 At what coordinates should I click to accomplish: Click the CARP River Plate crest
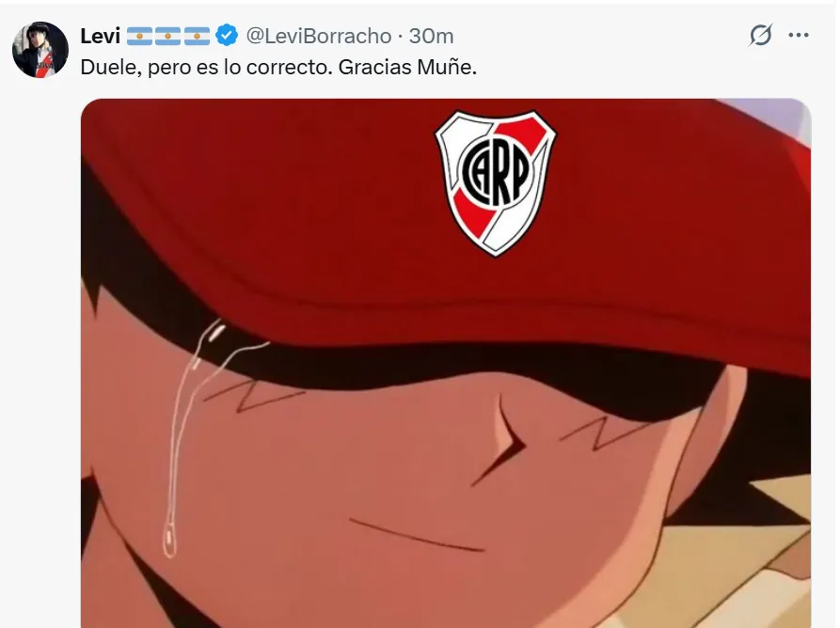coord(496,182)
